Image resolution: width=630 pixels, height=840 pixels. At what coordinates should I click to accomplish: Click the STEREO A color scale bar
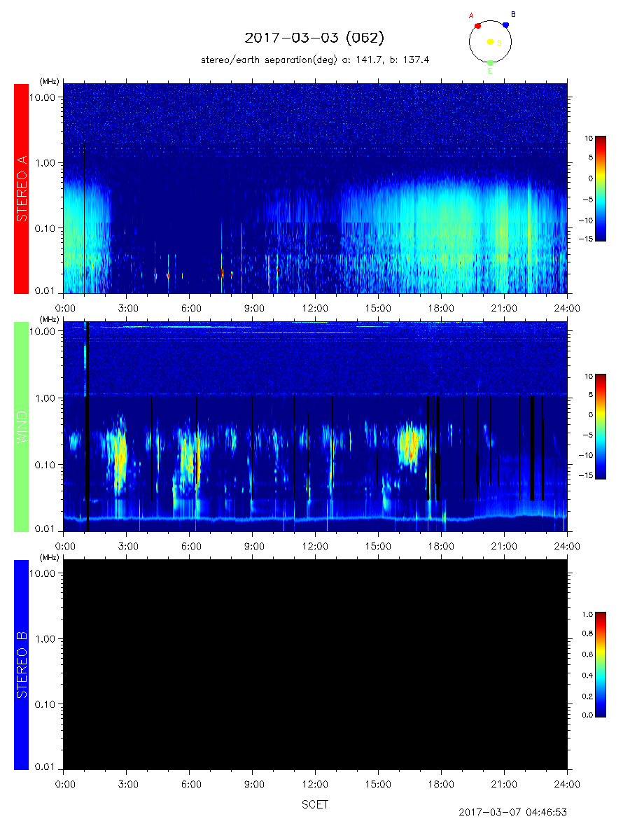[x=601, y=188]
